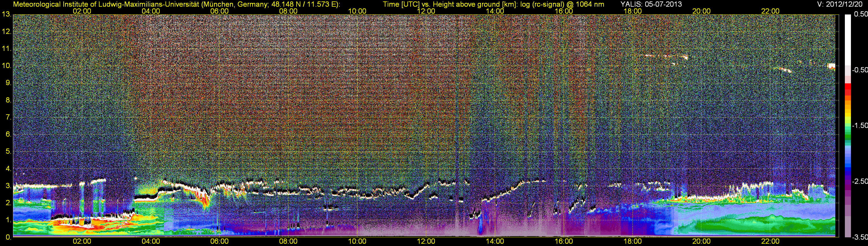Screen dimensions: 868x246
Task: Click the 10 km height axis label
Action: [6, 66]
